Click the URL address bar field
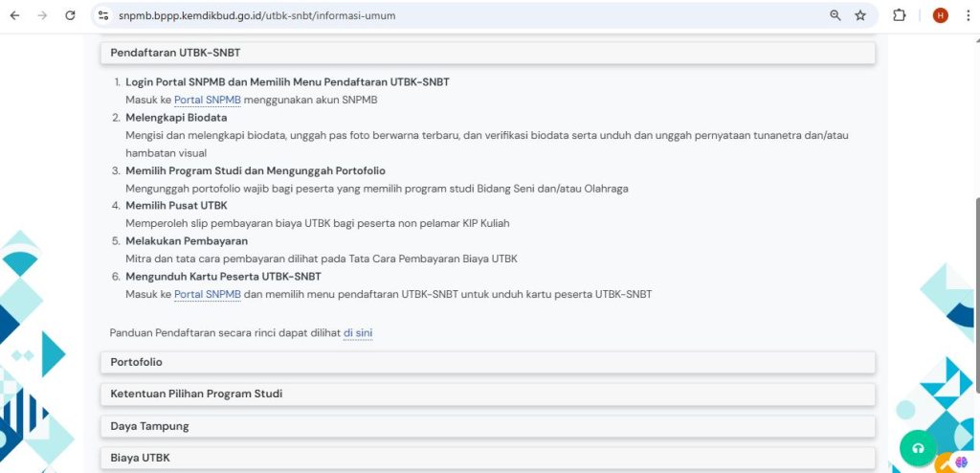 459,15
